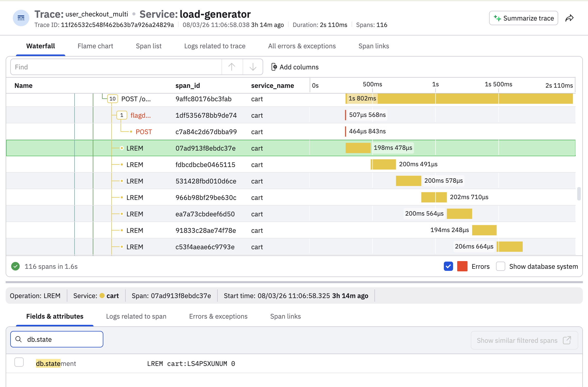Click the trace waterfall icon beside Trace title
The width and height of the screenshot is (588, 387).
[x=21, y=18]
